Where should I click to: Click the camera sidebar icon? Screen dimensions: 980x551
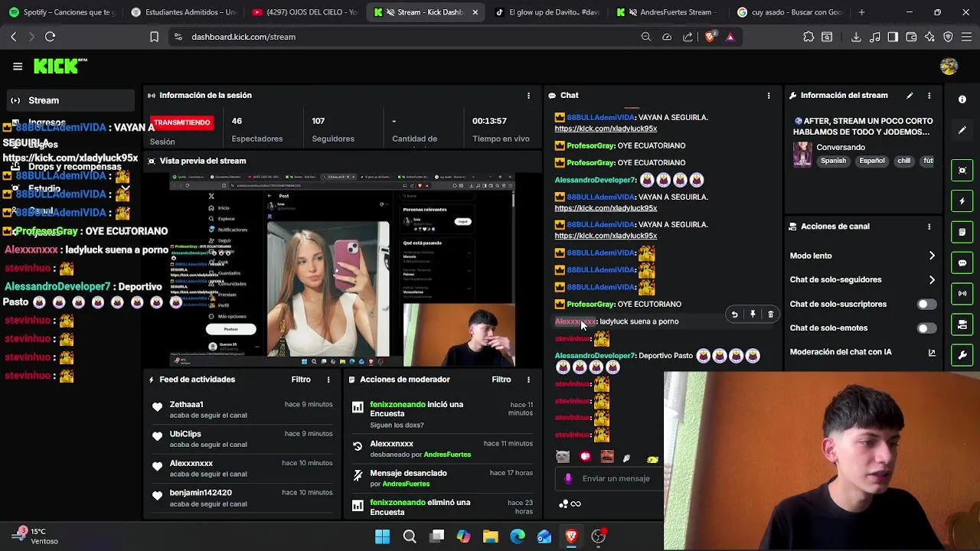coord(962,325)
